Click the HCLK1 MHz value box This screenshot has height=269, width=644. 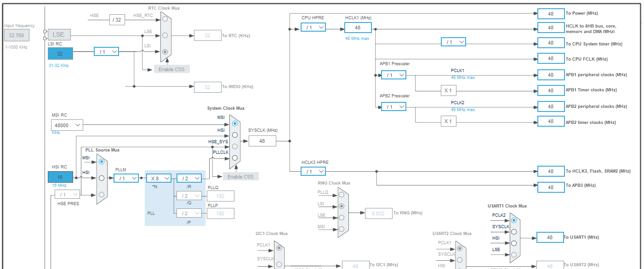click(x=358, y=27)
